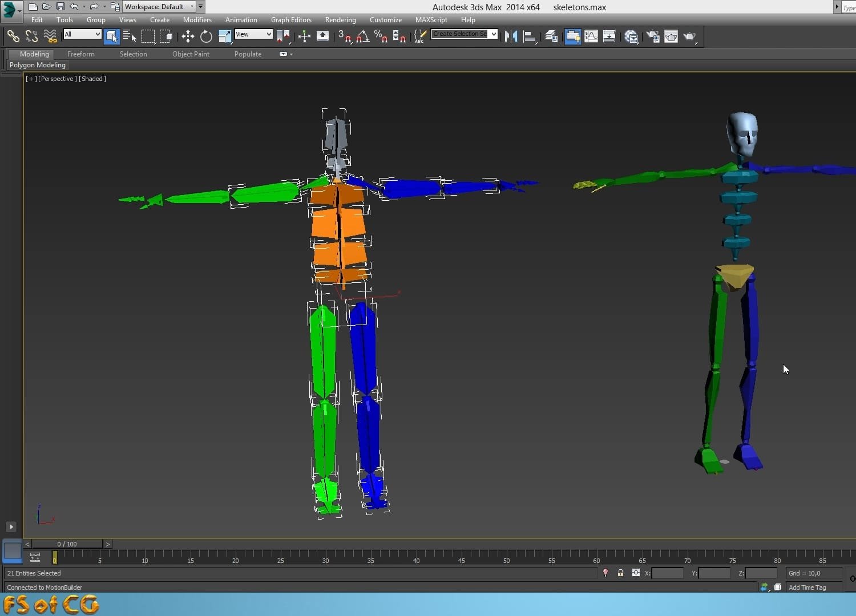Toggle the Selection Lock padlock
856x616 pixels.
pos(620,573)
